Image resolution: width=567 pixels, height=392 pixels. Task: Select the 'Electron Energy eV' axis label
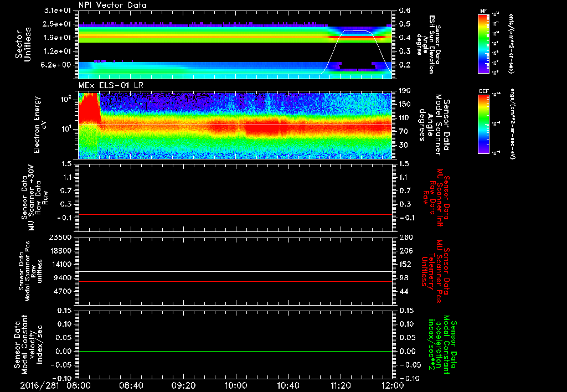coord(40,125)
